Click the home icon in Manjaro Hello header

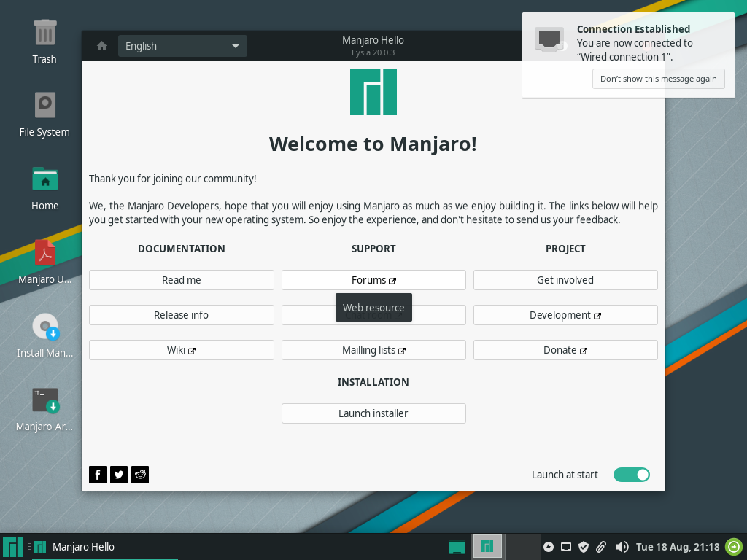(x=101, y=46)
